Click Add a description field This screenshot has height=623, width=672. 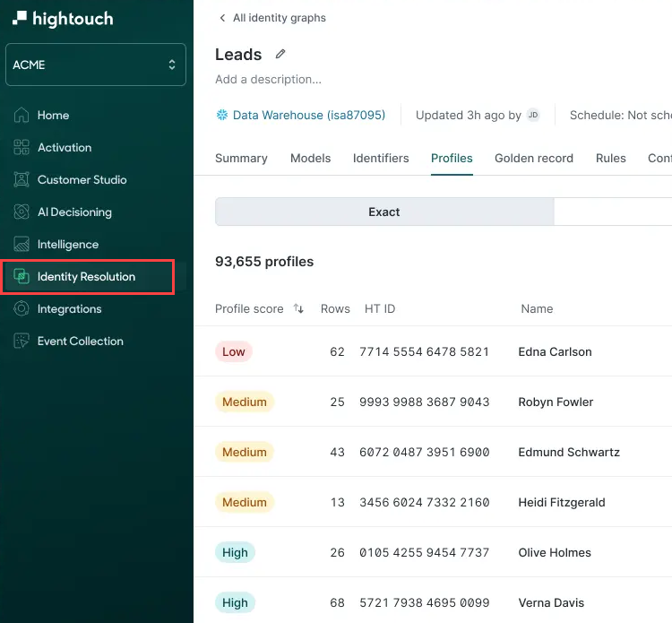point(268,79)
